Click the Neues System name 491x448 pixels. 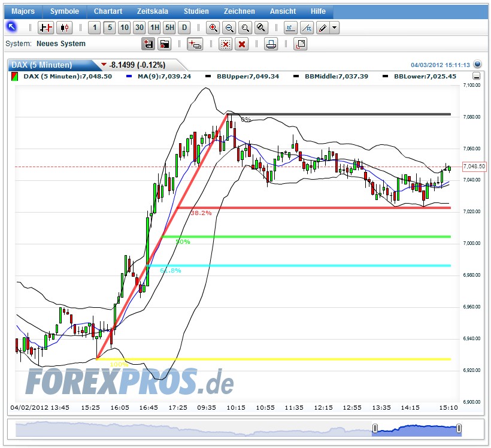coord(61,44)
